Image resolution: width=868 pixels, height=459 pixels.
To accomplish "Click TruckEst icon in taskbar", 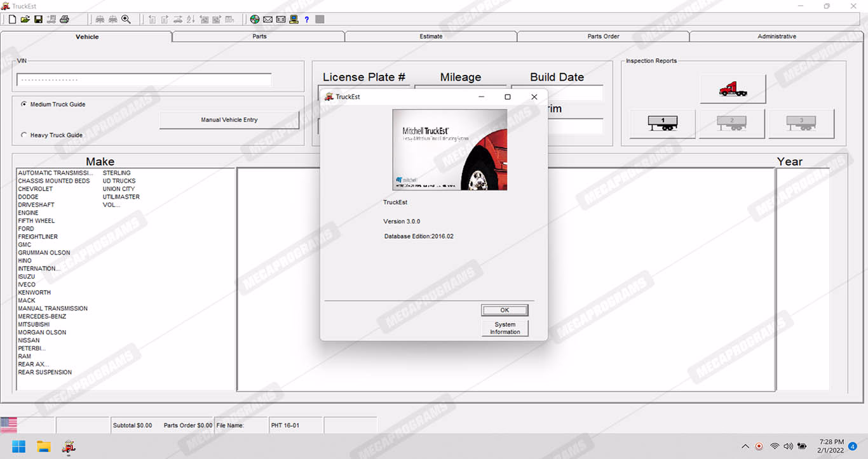I will [69, 446].
